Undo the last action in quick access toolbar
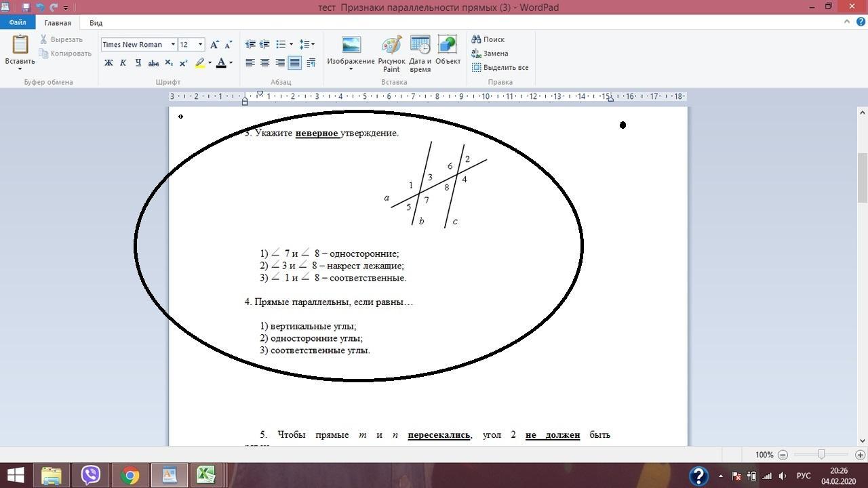The image size is (868, 488). coord(40,7)
